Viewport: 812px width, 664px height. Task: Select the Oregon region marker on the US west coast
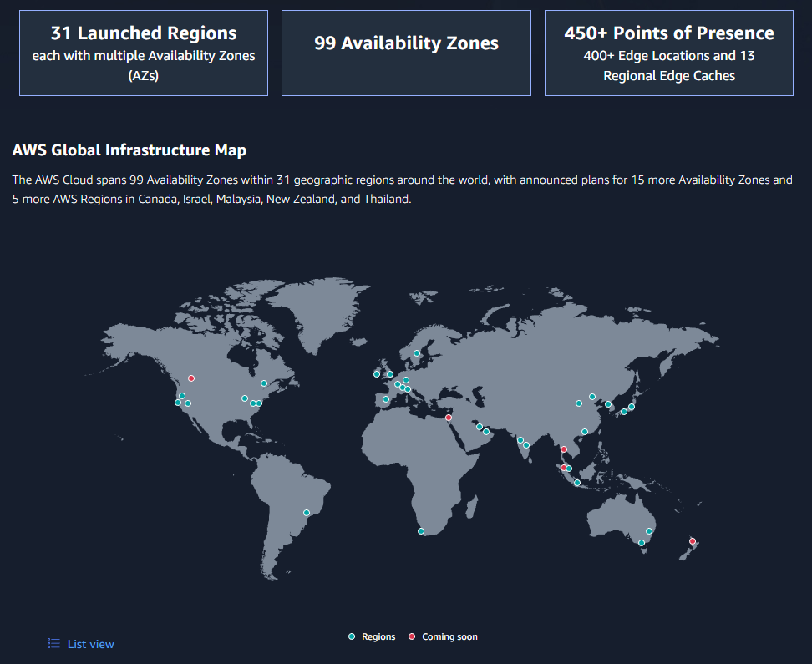182,396
